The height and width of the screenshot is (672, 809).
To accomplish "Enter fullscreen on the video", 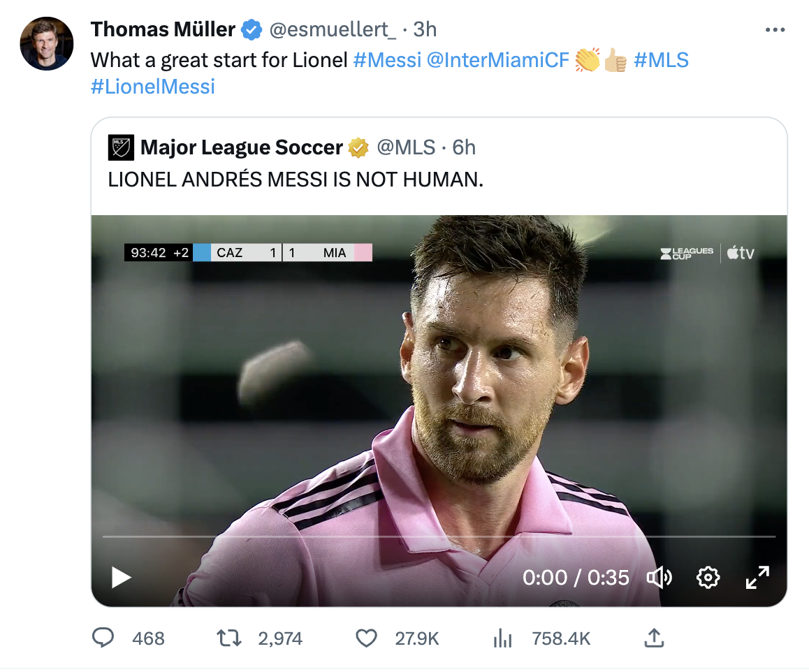I will coord(757,577).
